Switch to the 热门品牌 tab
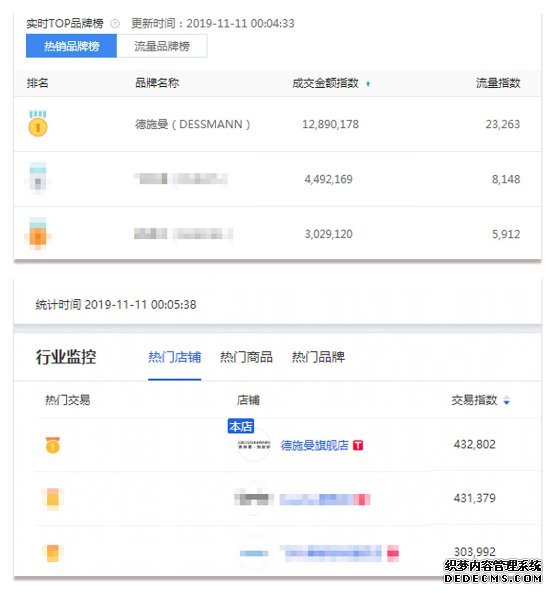 click(x=318, y=357)
